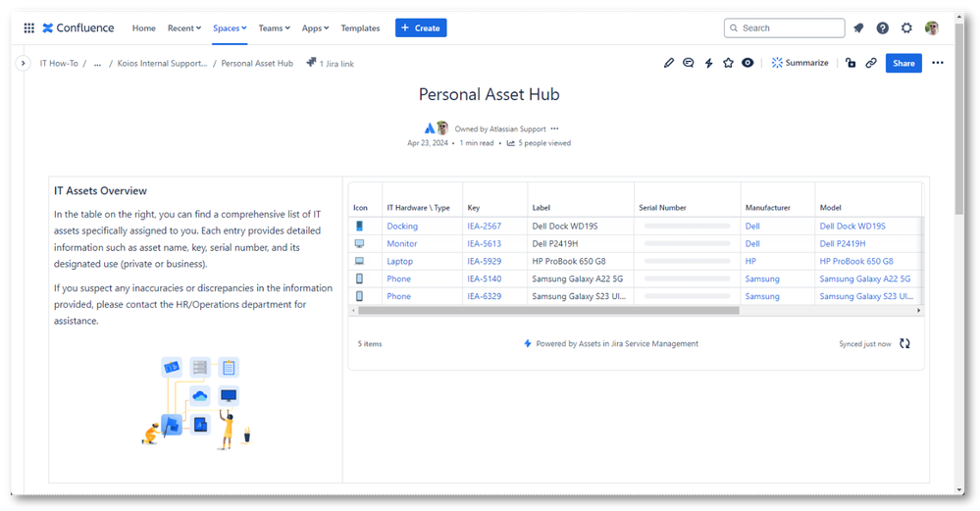
Task: Open asset key IEA-2567
Action: click(x=484, y=227)
